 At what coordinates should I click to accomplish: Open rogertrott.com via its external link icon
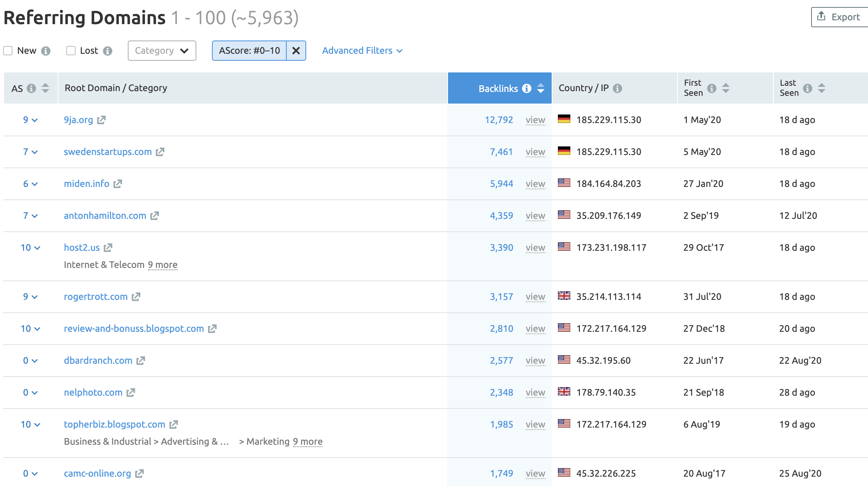(x=136, y=296)
